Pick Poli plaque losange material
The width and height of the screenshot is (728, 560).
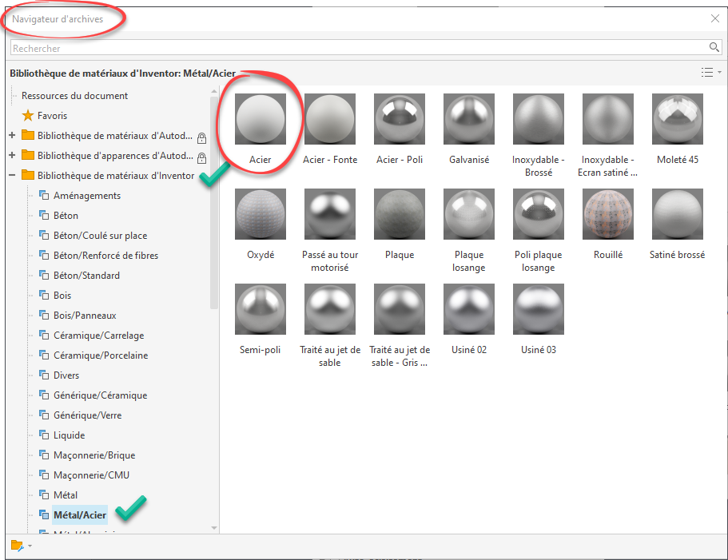pyautogui.click(x=539, y=214)
